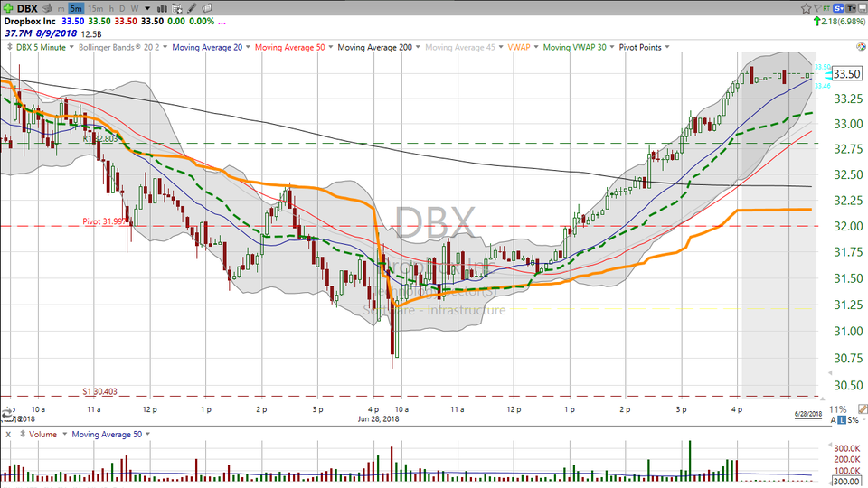Click the flag icon near RT
Image resolution: width=868 pixels, height=488 pixels.
pyautogui.click(x=818, y=8)
